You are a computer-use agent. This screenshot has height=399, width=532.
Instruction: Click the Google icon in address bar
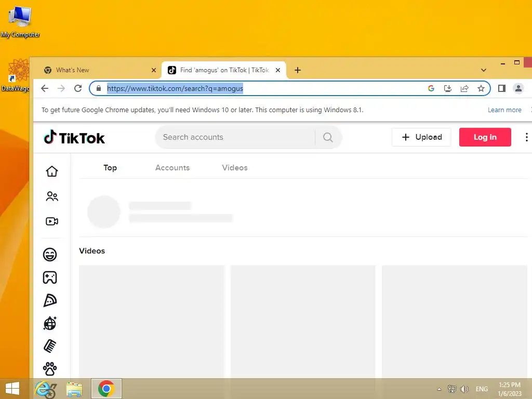tap(431, 88)
